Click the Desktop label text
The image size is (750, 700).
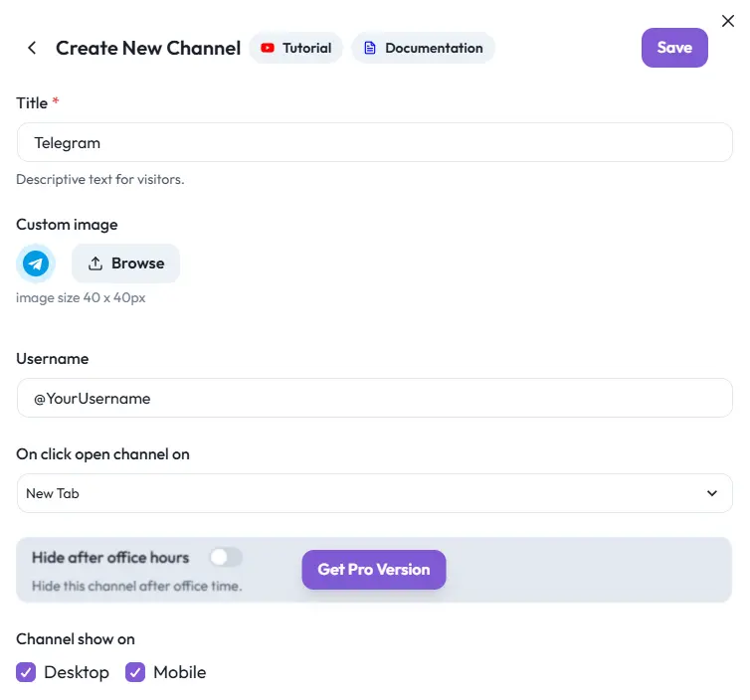pyautogui.click(x=77, y=673)
